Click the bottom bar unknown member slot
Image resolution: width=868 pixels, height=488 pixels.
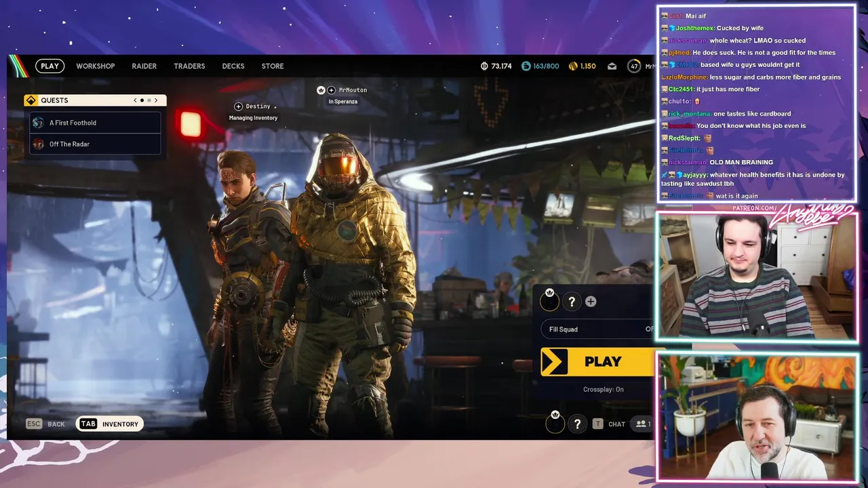click(x=577, y=424)
